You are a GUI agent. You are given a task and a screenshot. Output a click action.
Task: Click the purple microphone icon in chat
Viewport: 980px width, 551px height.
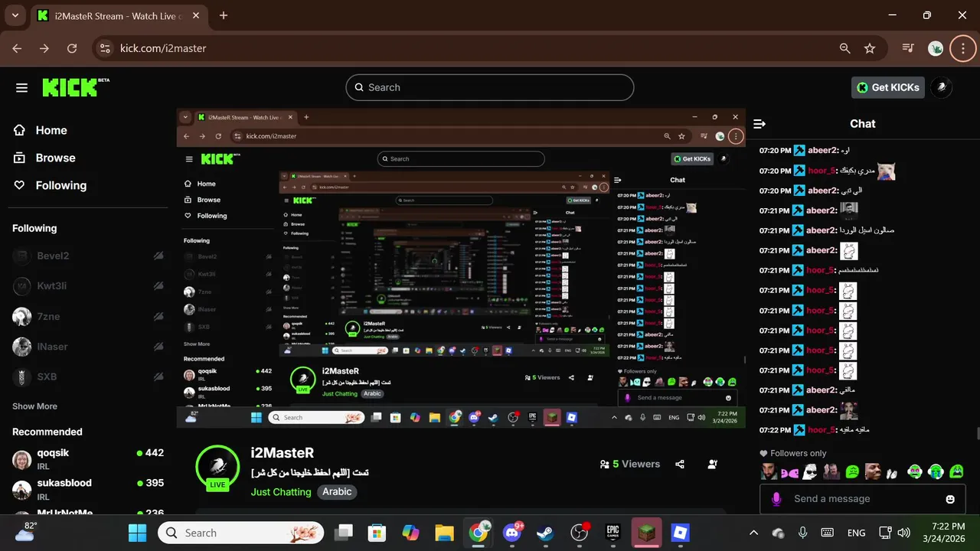click(x=776, y=499)
